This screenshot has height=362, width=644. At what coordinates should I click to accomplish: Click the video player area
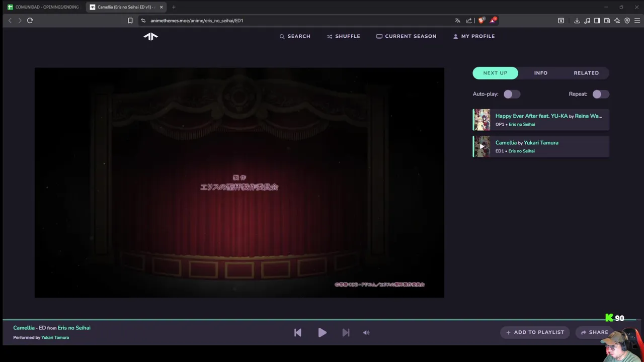239,183
